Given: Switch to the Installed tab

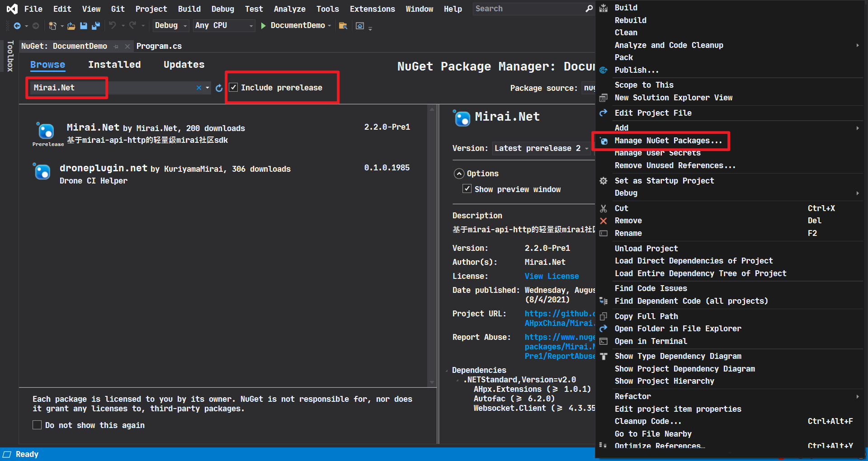Looking at the screenshot, I should (x=114, y=65).
